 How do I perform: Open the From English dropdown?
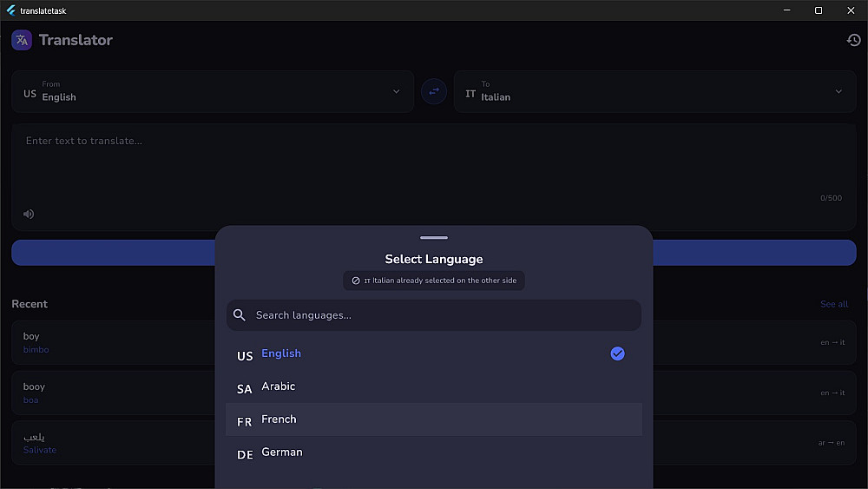(x=213, y=91)
